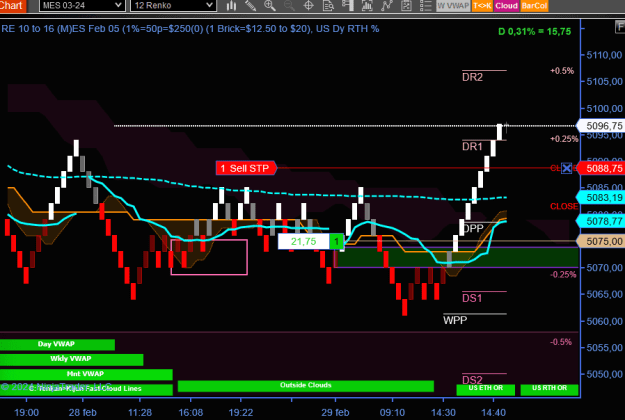Open the 12 Renko interval dropdown
This screenshot has width=625, height=420.
click(173, 6)
